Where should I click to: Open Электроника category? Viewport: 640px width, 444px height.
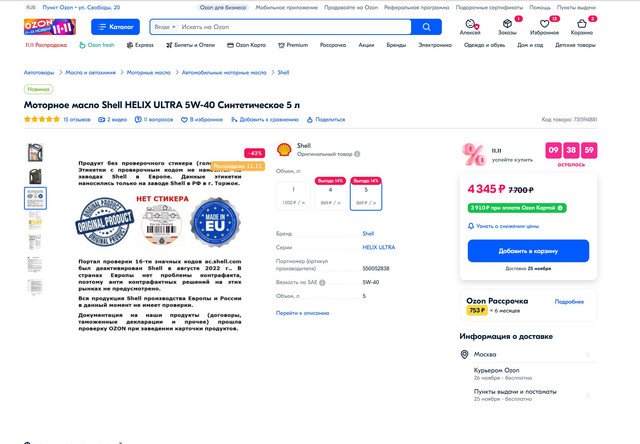pos(435,45)
